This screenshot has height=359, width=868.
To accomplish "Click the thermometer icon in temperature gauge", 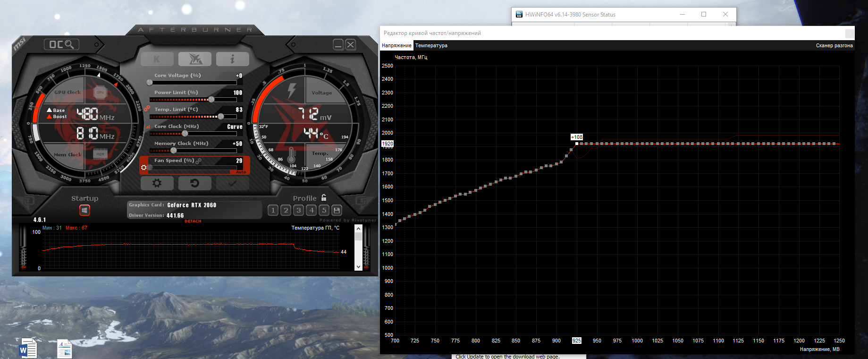I will [291, 156].
